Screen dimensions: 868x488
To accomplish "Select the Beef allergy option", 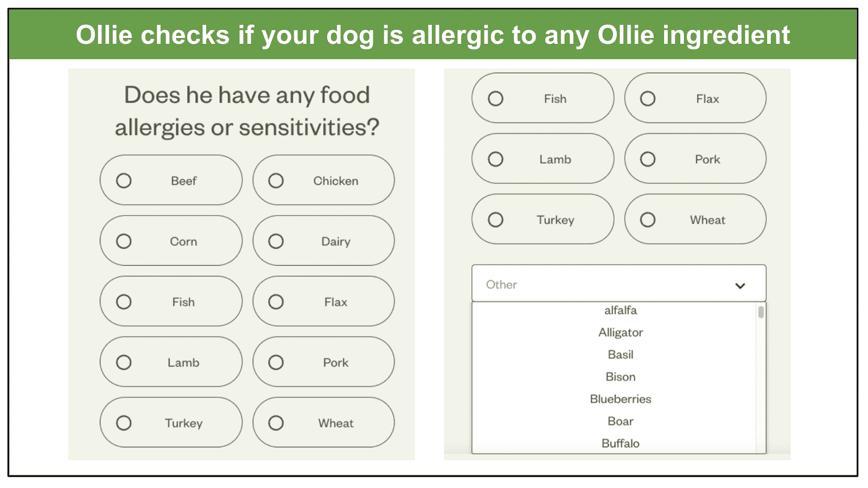I will click(x=171, y=180).
